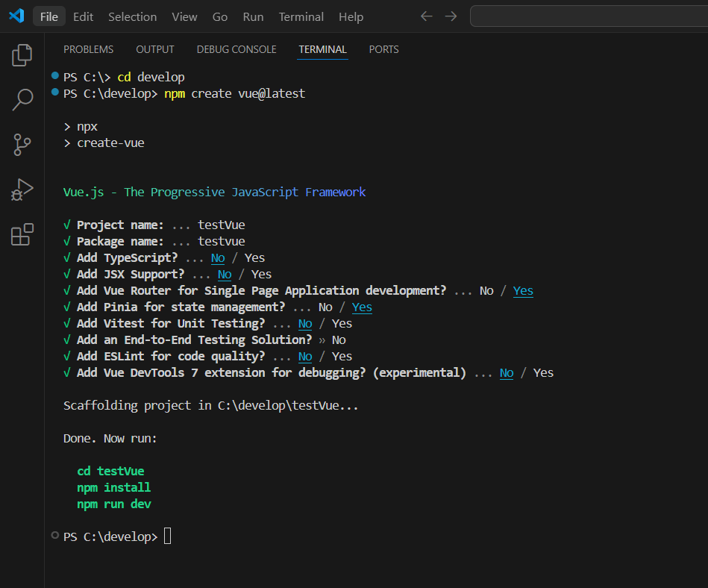Open the Go menu
708x588 pixels.
tap(220, 16)
